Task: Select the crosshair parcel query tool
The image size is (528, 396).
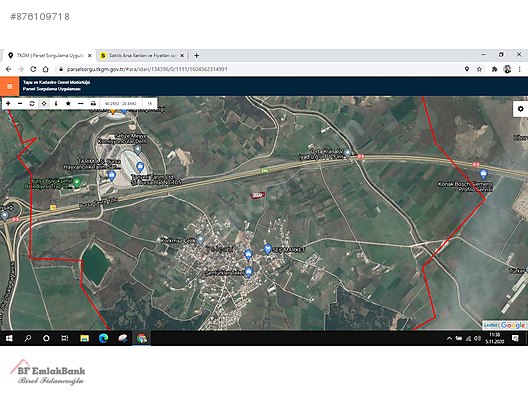Action: click(x=44, y=103)
